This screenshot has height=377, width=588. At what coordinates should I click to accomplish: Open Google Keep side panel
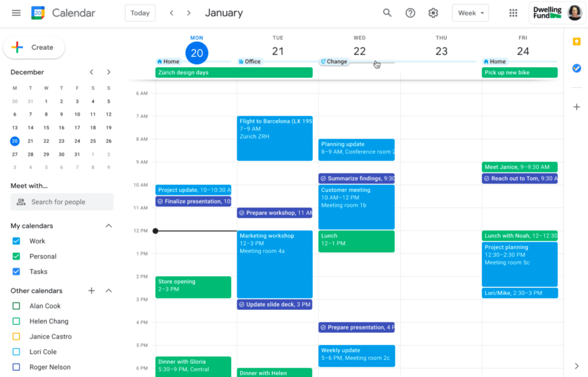[x=577, y=42]
